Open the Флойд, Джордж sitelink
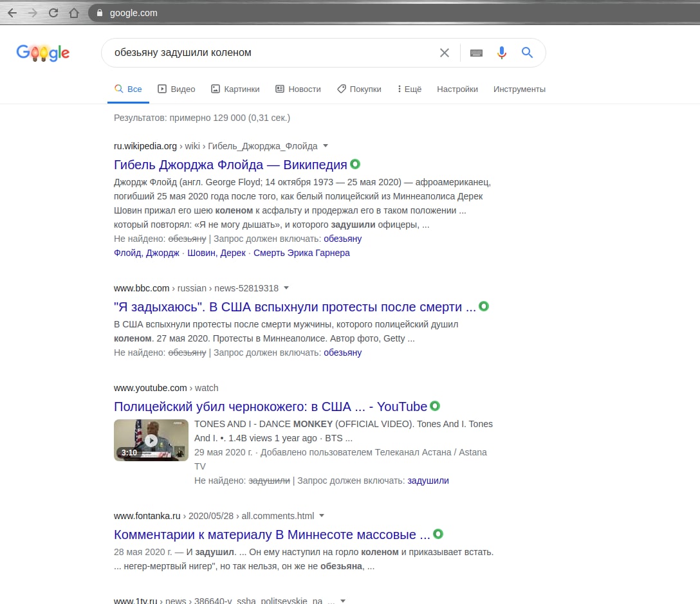The height and width of the screenshot is (604, 700). (147, 253)
